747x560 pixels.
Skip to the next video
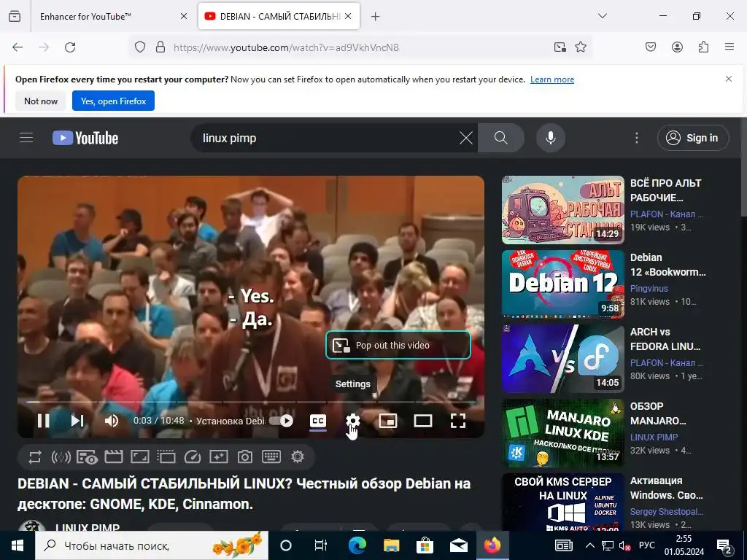coord(77,421)
